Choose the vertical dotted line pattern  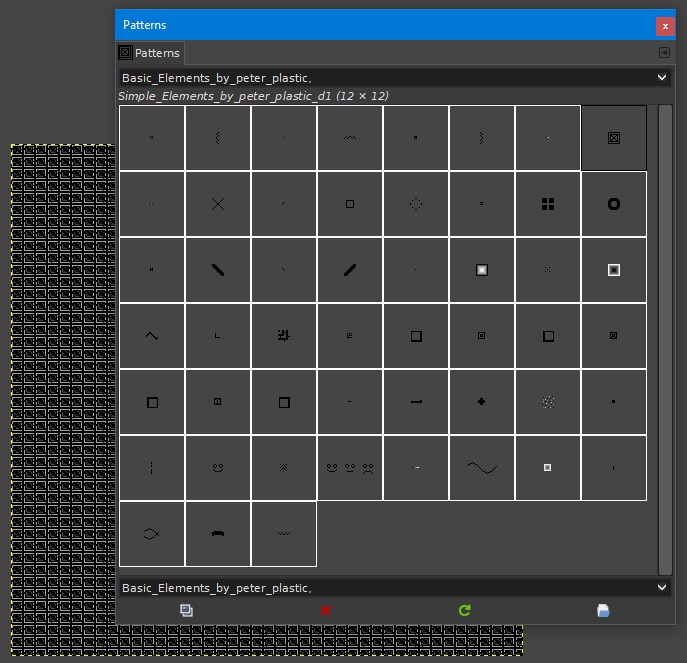point(152,468)
